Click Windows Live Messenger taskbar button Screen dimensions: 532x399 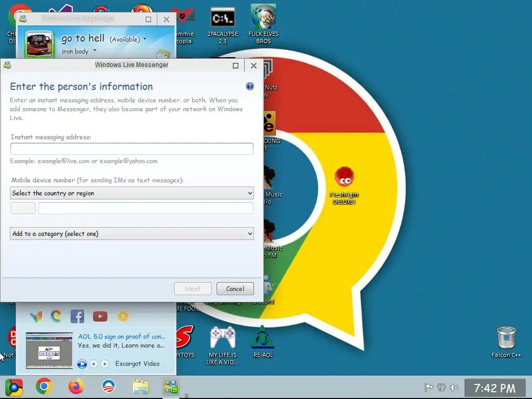pyautogui.click(x=171, y=387)
